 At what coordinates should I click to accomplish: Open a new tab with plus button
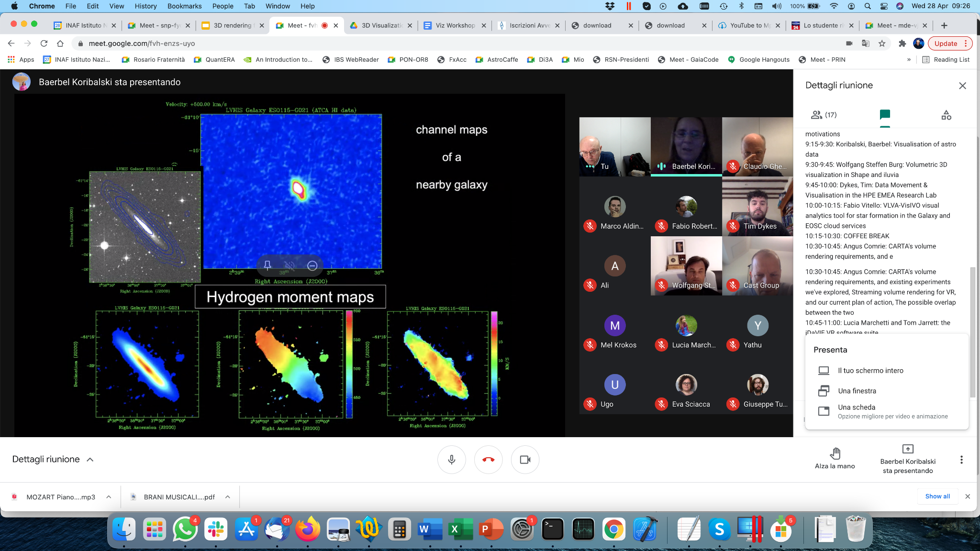coord(944,26)
